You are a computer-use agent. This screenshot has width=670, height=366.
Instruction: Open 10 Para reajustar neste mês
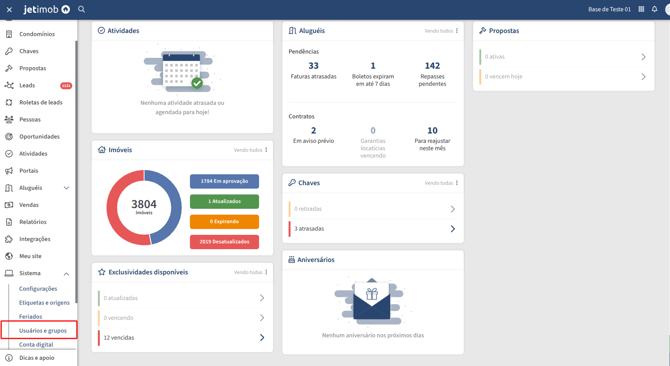(x=432, y=138)
